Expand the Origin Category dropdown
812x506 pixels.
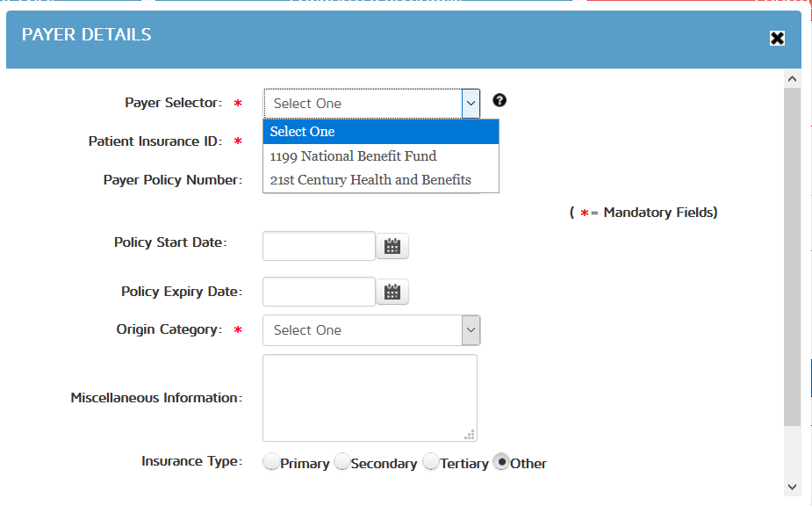point(471,330)
